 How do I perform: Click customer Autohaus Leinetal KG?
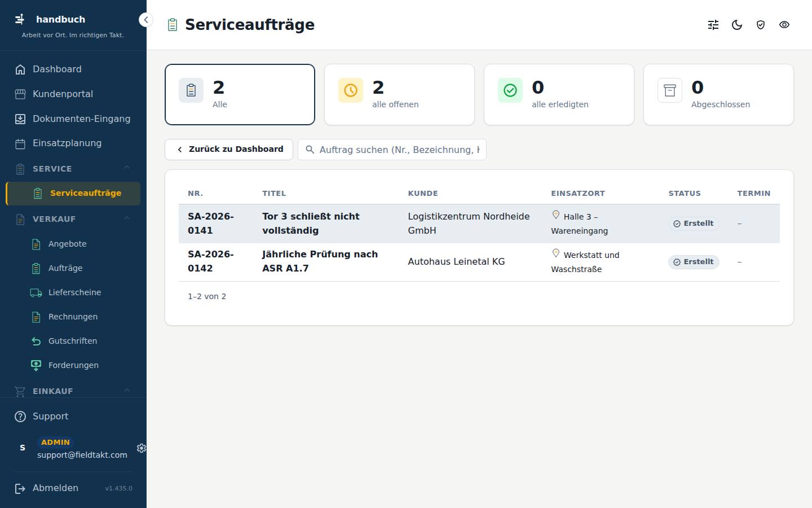pos(456,262)
